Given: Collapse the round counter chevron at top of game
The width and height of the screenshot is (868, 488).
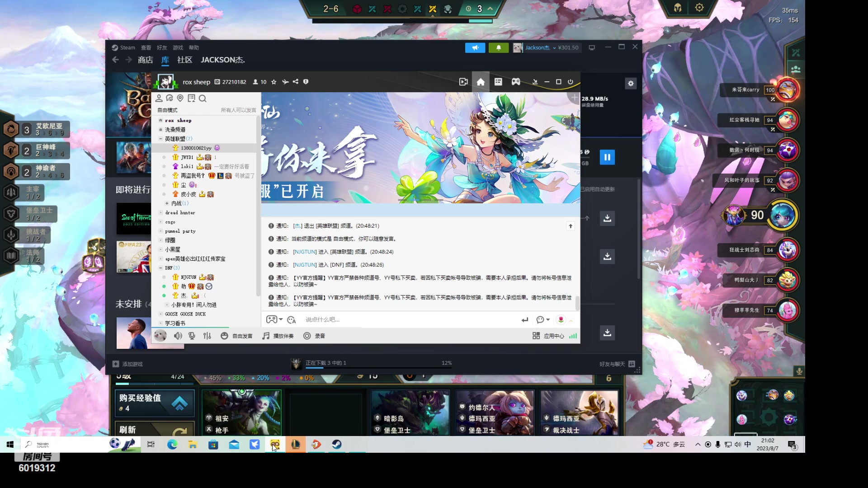Looking at the screenshot, I should click(490, 8).
